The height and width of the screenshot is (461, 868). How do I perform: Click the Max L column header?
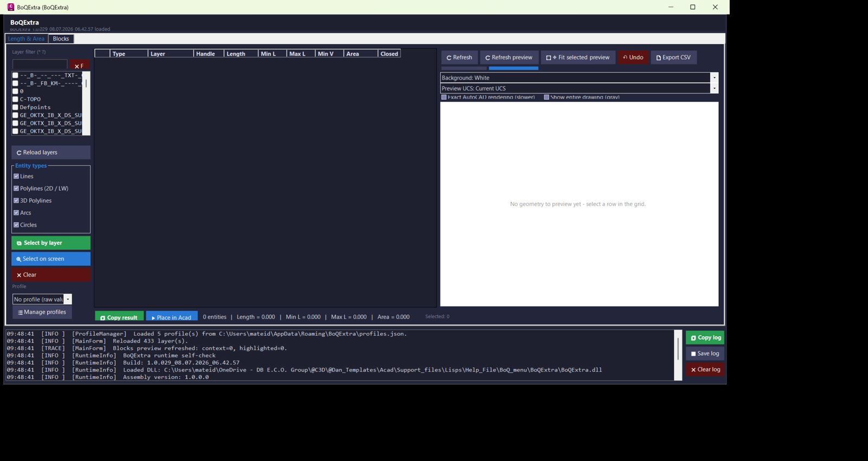pos(302,54)
